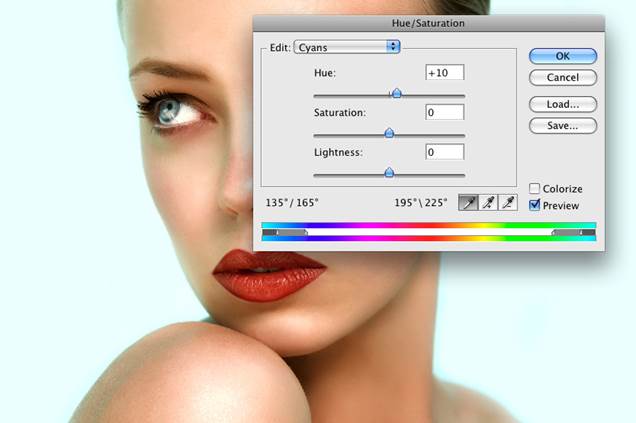
Task: Click the Save... button
Action: pos(563,126)
